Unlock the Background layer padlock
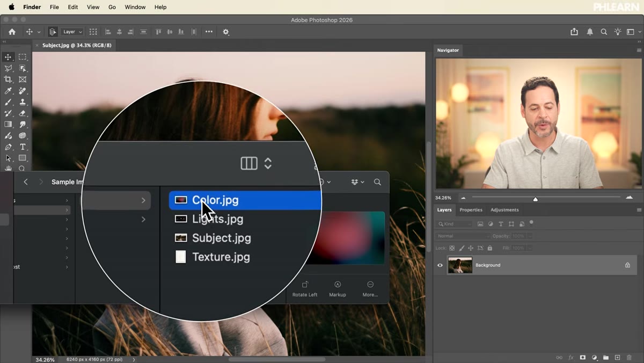Screen dimensions: 644x363 [x=627, y=265]
